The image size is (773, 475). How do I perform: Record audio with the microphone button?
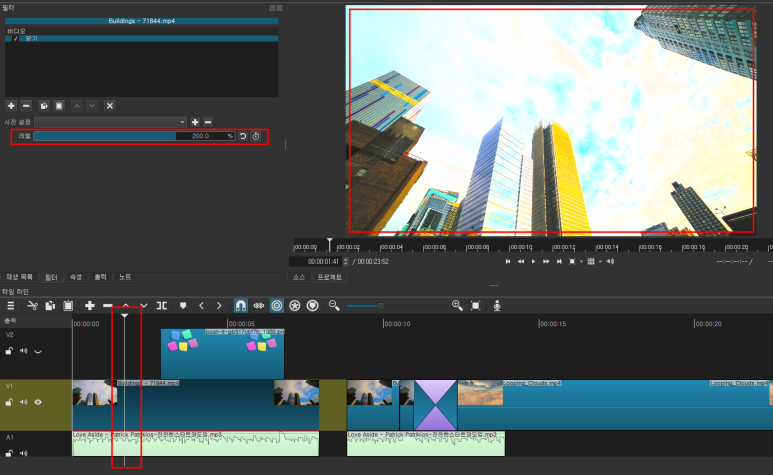(x=497, y=306)
